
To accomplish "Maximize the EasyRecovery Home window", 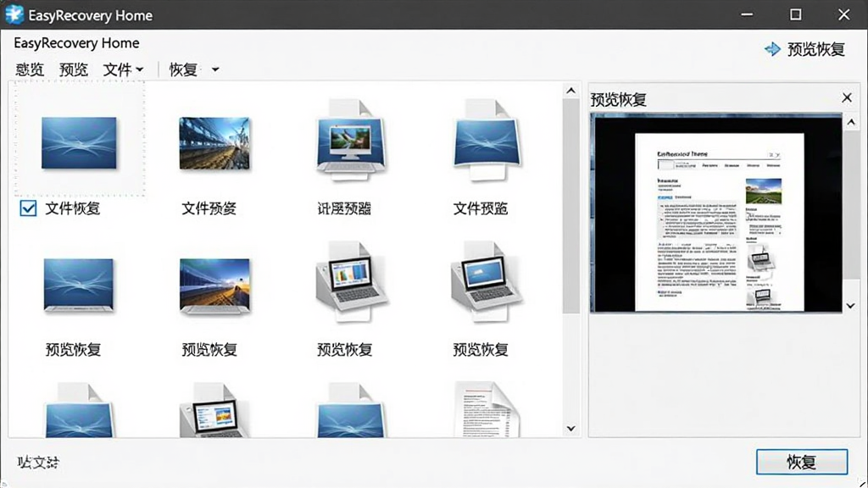I will 795,15.
